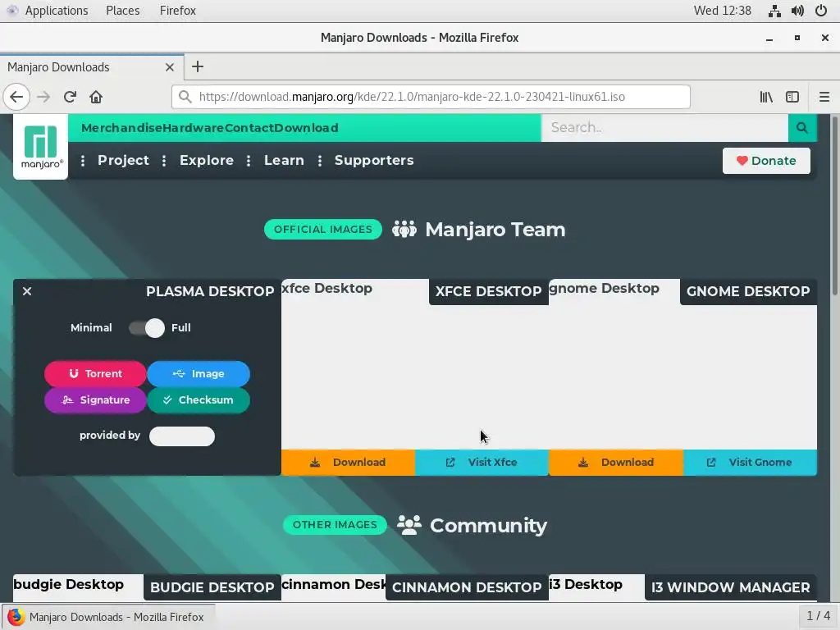Click the search icon in the URL bar

tap(185, 97)
